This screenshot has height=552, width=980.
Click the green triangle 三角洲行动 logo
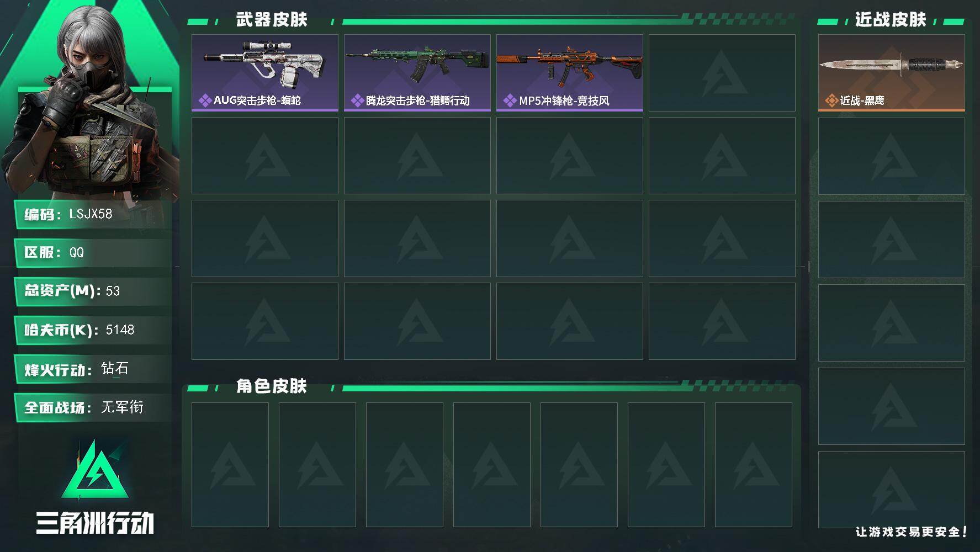pyautogui.click(x=95, y=476)
